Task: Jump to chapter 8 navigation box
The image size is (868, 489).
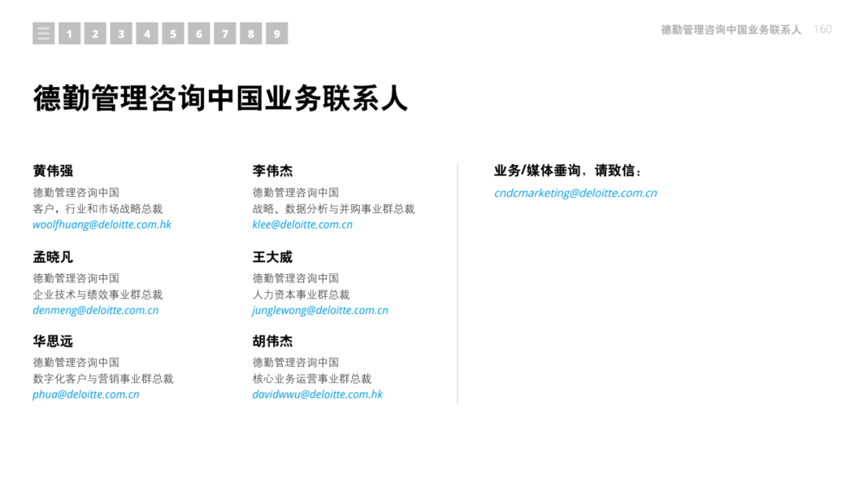Action: pyautogui.click(x=251, y=33)
